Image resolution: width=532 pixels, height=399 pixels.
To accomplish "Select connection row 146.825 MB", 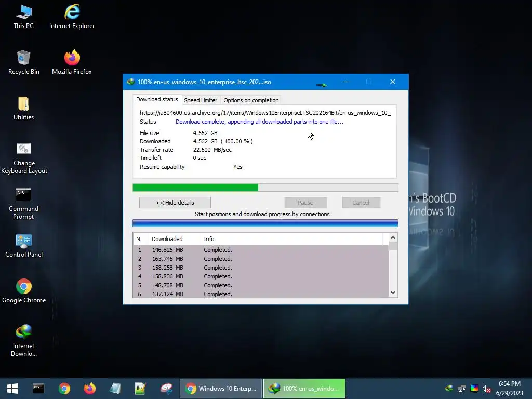I will click(261, 250).
